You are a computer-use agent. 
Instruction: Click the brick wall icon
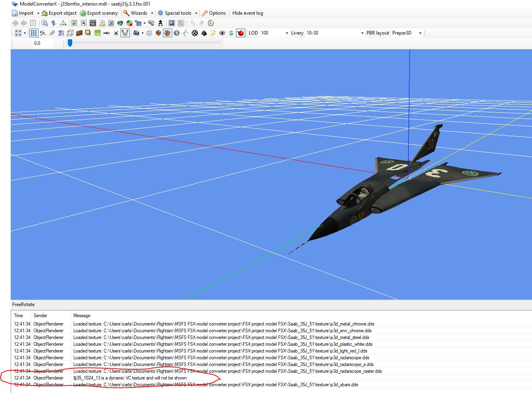pyautogui.click(x=79, y=33)
